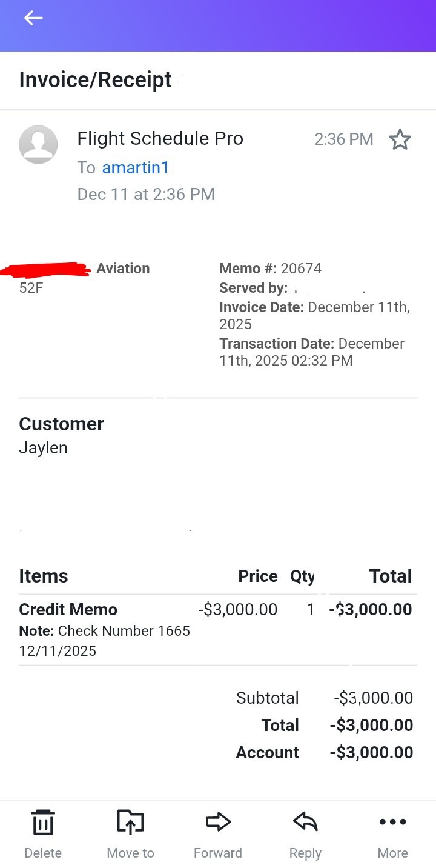
Task: Tap the Reply arrow icon
Action: tap(305, 823)
